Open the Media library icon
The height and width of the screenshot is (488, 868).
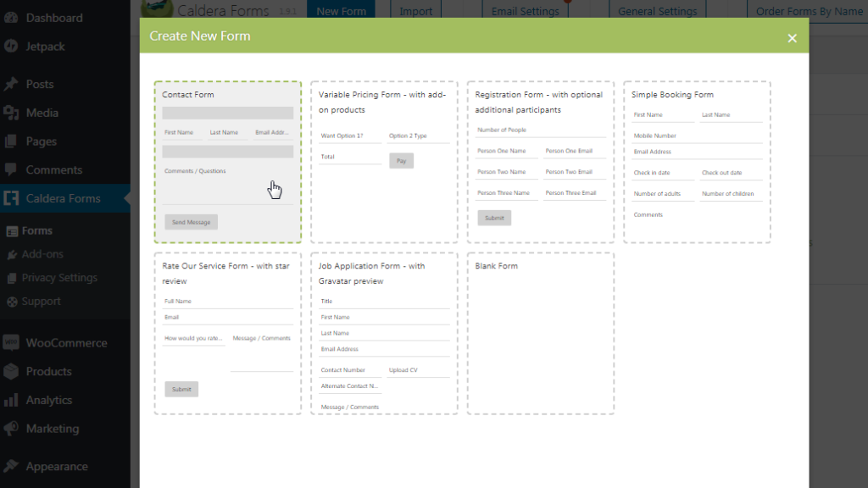click(12, 113)
